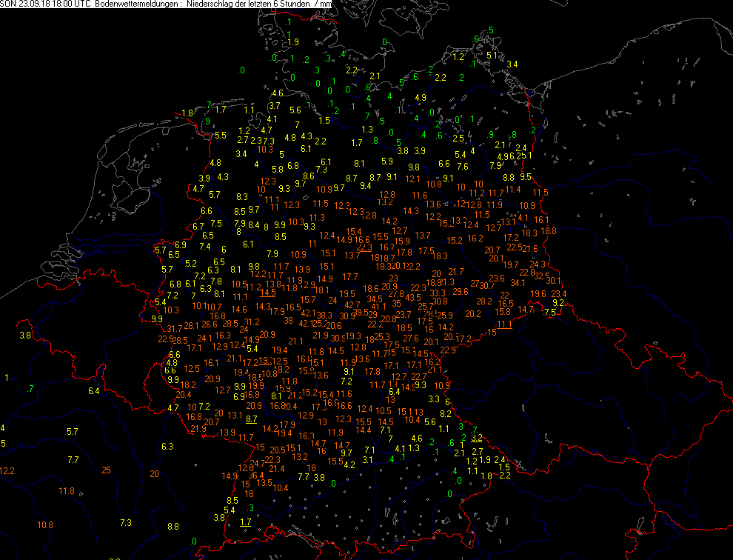733x560 pixels.
Task: Click the yellow 4.6 reading in the north
Action: (278, 93)
